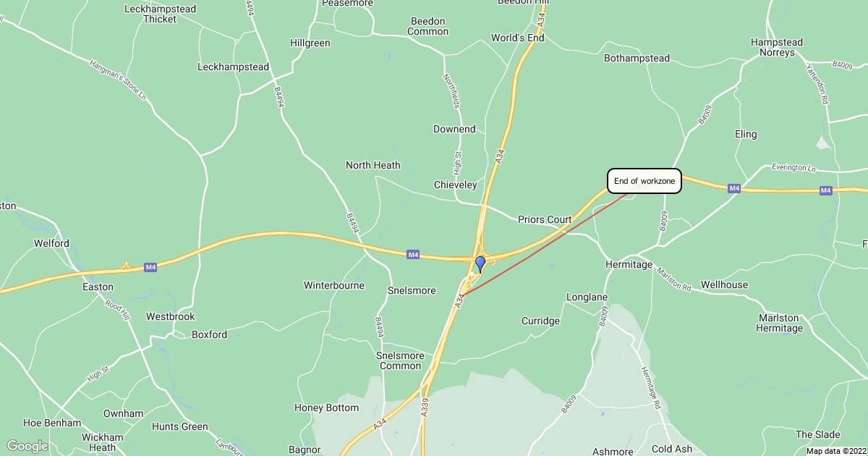Select the Chieveley place label
The image size is (868, 456).
(x=456, y=185)
